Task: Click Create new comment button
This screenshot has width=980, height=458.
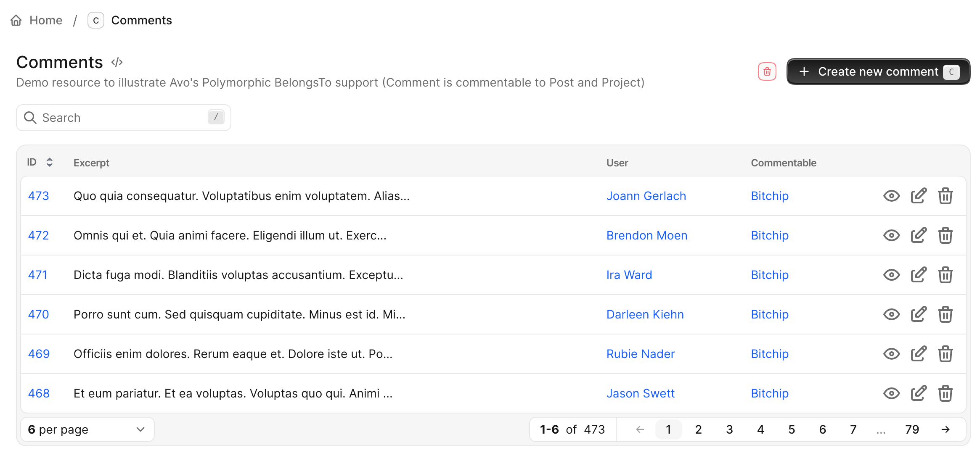Action: [x=878, y=71]
